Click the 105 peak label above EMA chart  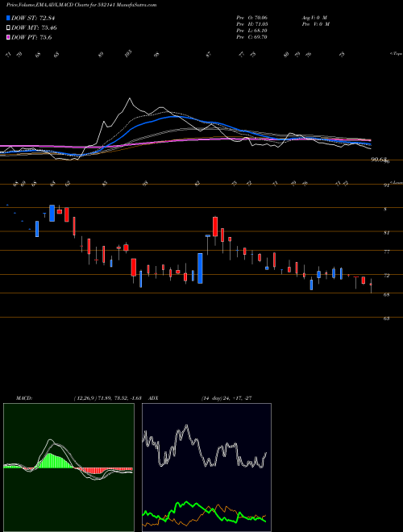click(x=128, y=54)
